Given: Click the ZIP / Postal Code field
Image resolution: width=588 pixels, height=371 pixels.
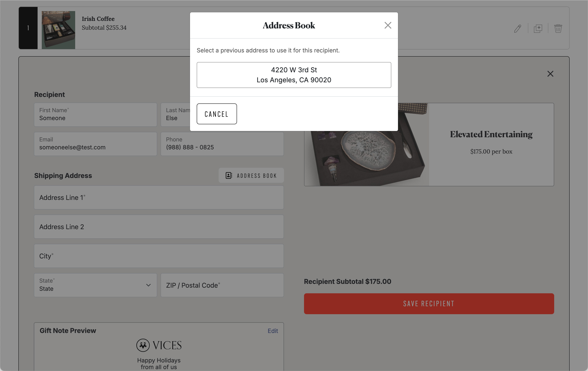Looking at the screenshot, I should point(222,285).
